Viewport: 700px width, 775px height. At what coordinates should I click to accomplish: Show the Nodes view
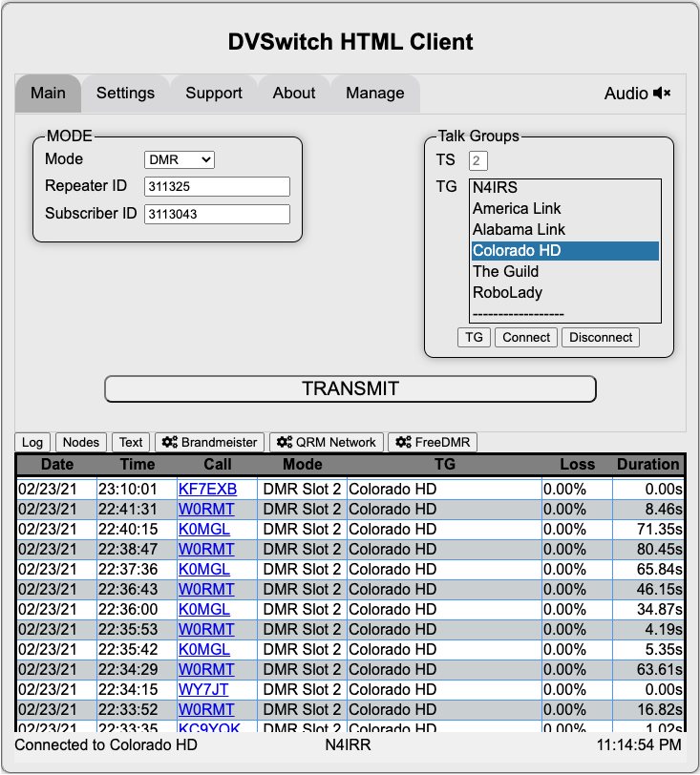[81, 442]
